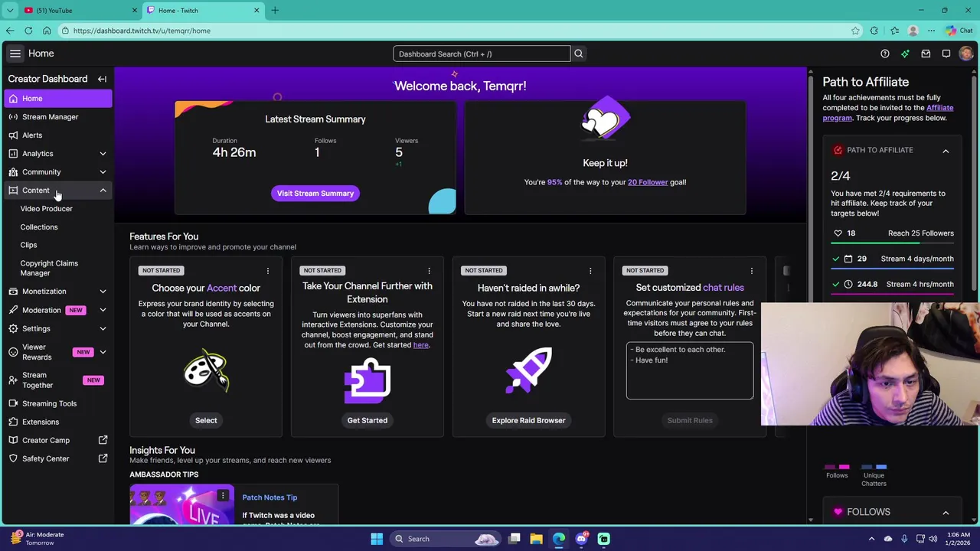Open the Patch Notes Tip thumbnail
The width and height of the screenshot is (980, 551).
pyautogui.click(x=182, y=505)
